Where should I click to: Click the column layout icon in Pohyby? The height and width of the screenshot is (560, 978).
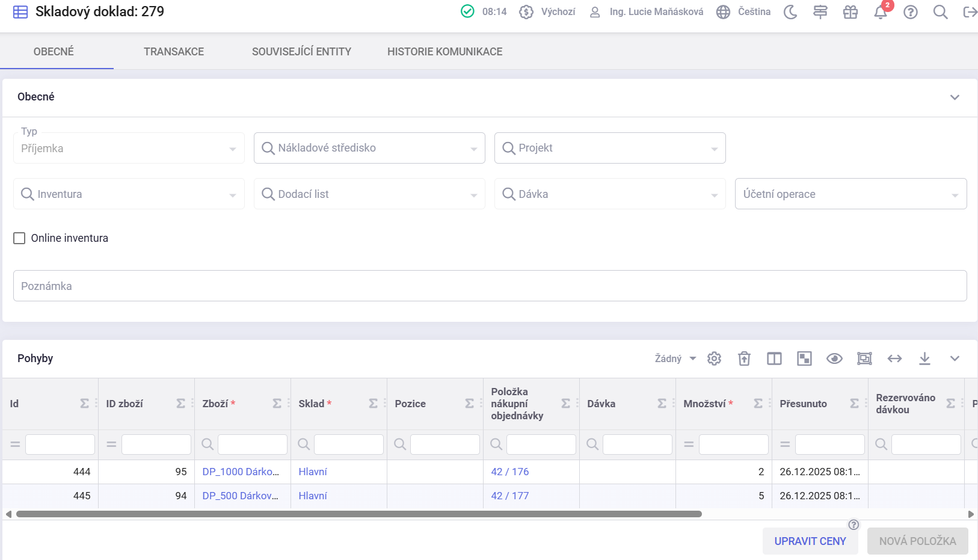[774, 358]
